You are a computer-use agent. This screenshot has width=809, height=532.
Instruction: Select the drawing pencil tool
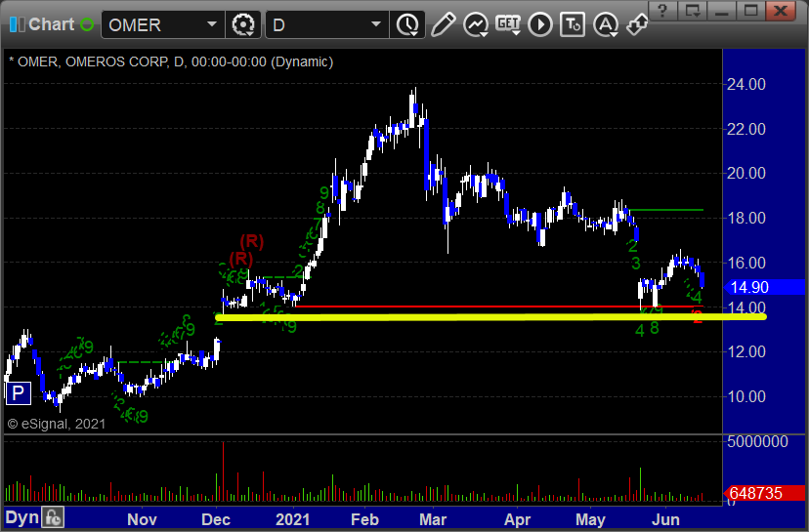444,24
